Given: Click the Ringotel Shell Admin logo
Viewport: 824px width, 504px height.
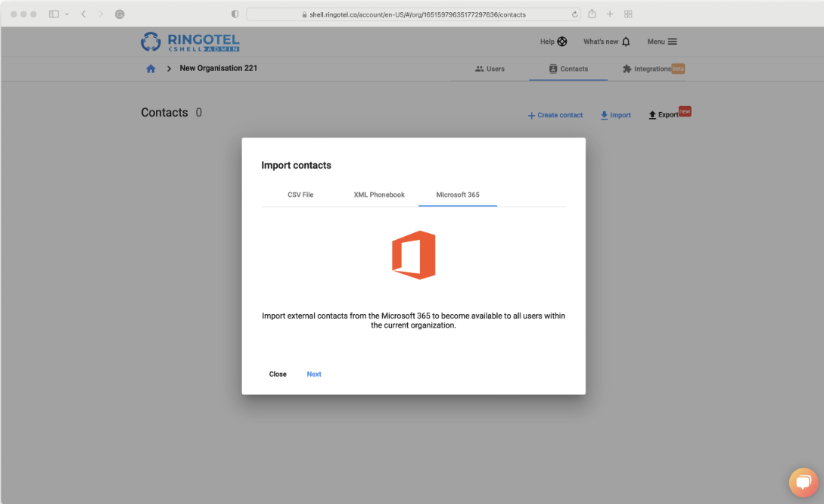Looking at the screenshot, I should coord(190,42).
